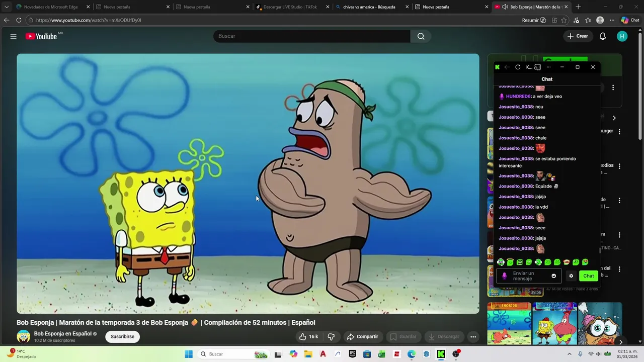Open options for first recommended video card
Image resolution: width=644 pixels, height=362 pixels.
(613, 87)
